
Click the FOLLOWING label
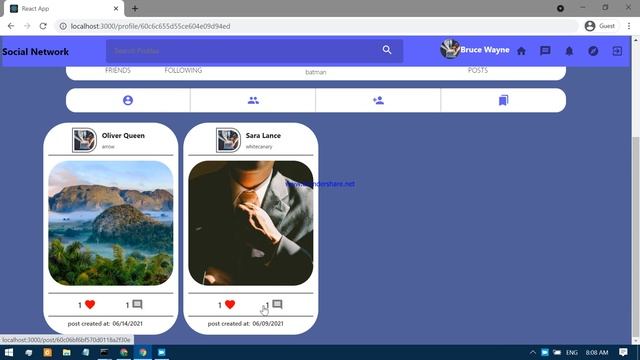(183, 70)
